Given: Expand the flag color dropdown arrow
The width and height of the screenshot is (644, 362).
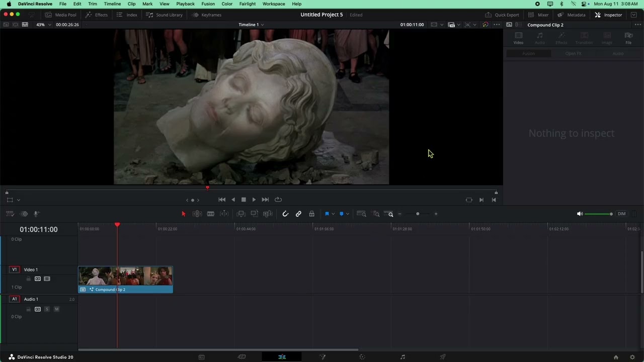Looking at the screenshot, I should [x=333, y=214].
